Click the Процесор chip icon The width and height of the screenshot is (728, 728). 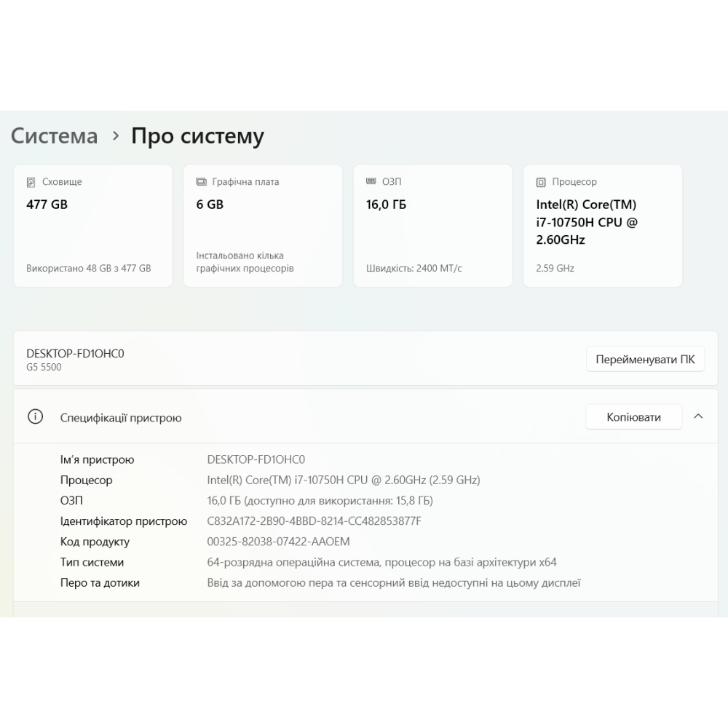(541, 182)
